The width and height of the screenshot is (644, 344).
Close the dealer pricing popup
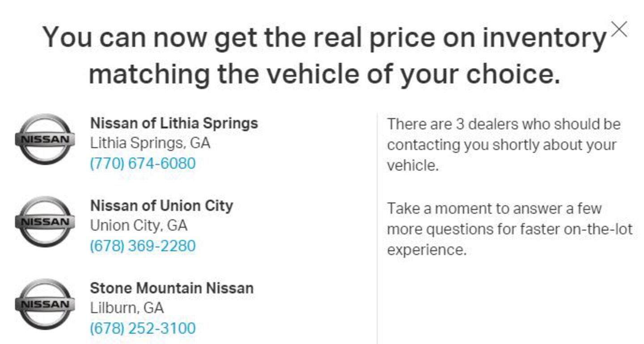[x=619, y=30]
